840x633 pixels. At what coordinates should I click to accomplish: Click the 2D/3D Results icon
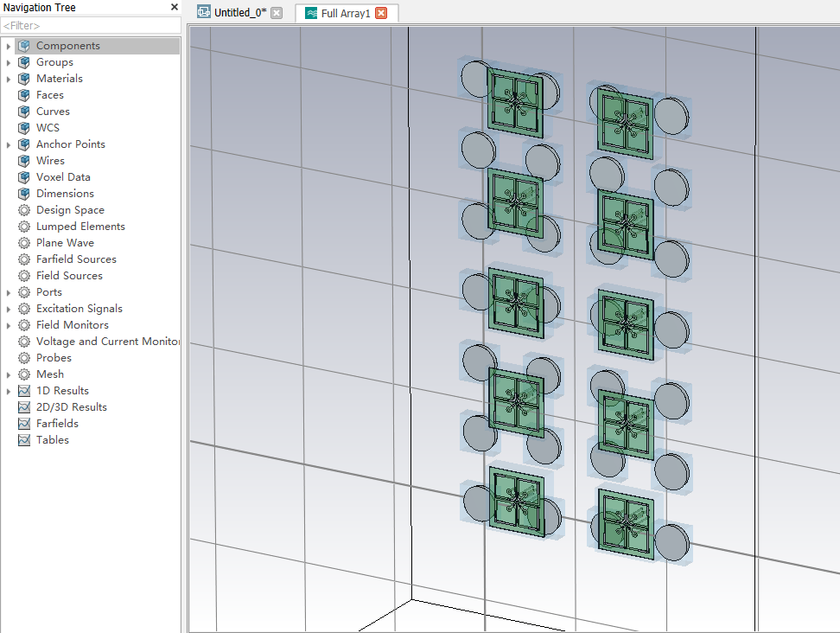coord(24,407)
